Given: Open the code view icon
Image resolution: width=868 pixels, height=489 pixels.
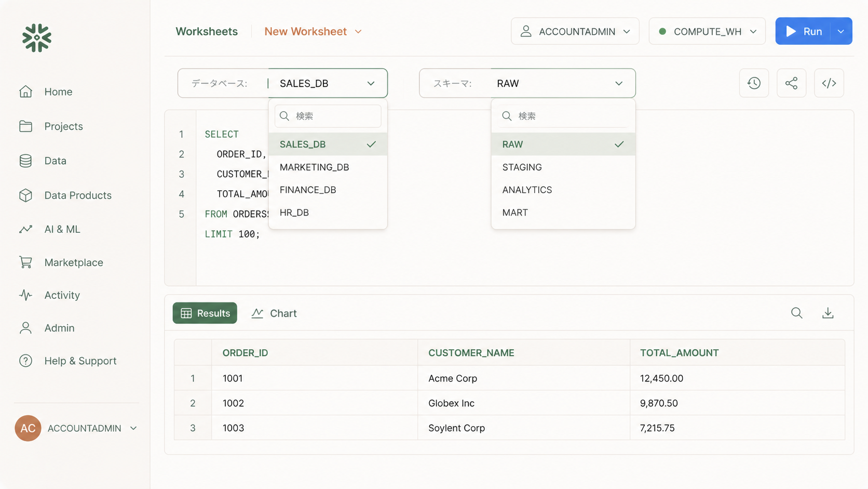Looking at the screenshot, I should (829, 83).
